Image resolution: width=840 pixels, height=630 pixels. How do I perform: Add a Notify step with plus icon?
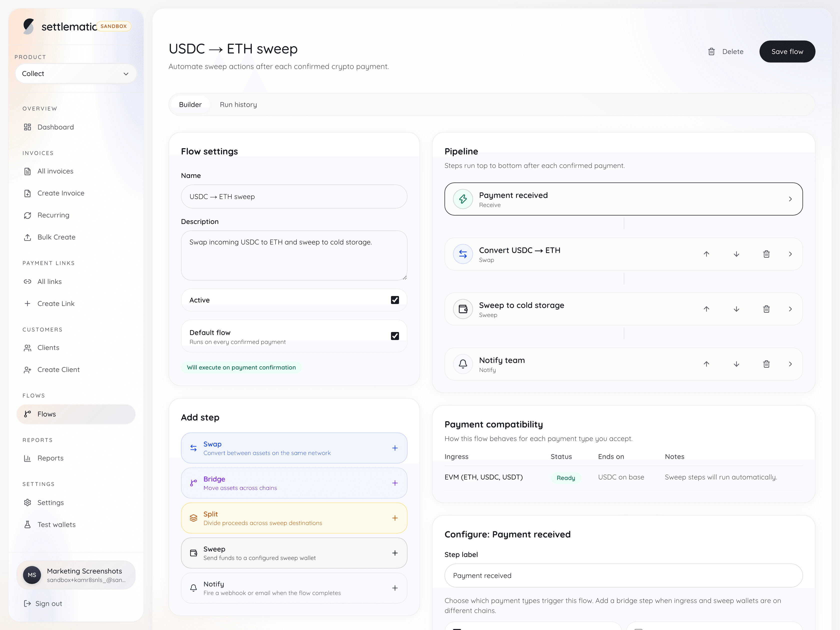click(x=395, y=588)
